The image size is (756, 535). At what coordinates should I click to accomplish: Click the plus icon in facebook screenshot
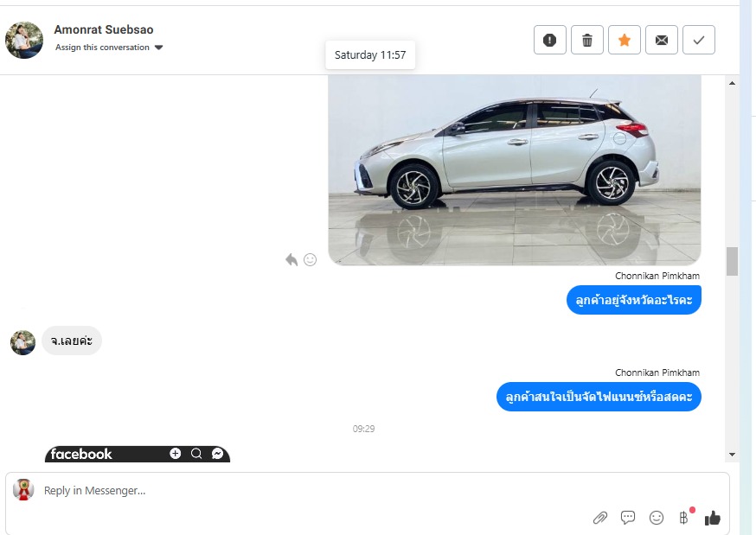point(175,453)
